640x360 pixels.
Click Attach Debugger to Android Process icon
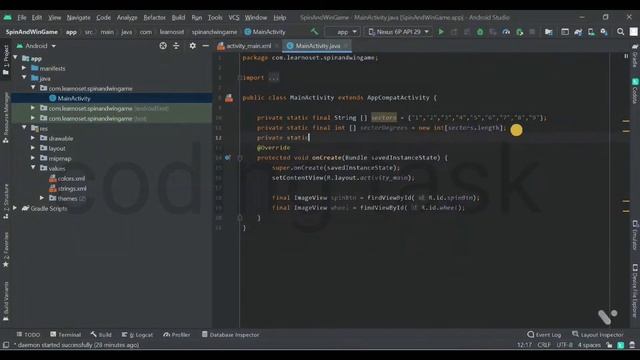(520, 31)
